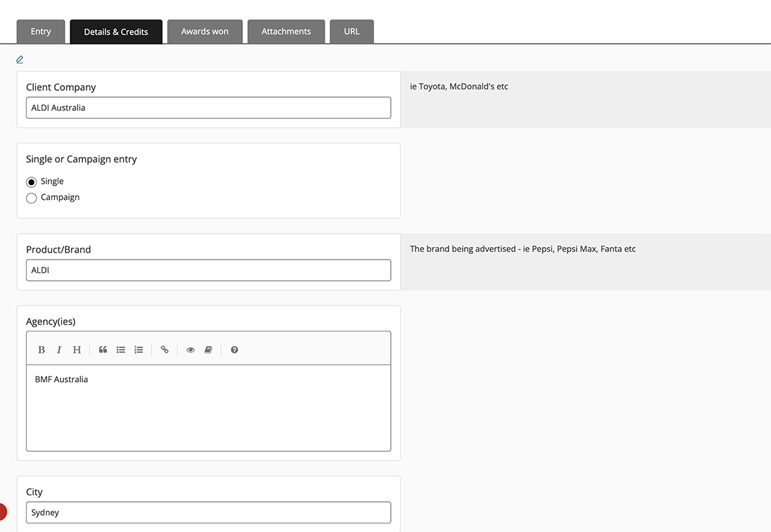Insert blockquote in Agency(ies) editor
Viewport: 771px width, 532px height.
click(x=103, y=350)
